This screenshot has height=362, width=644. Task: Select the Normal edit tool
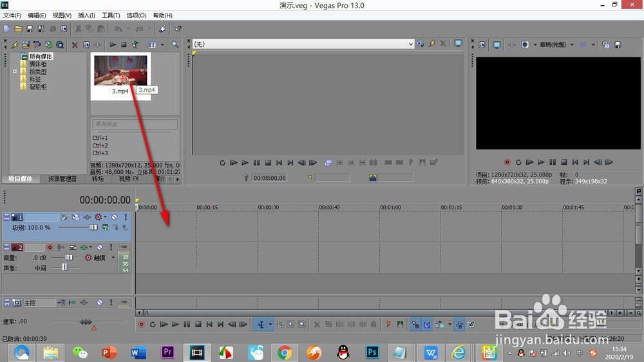[261, 325]
